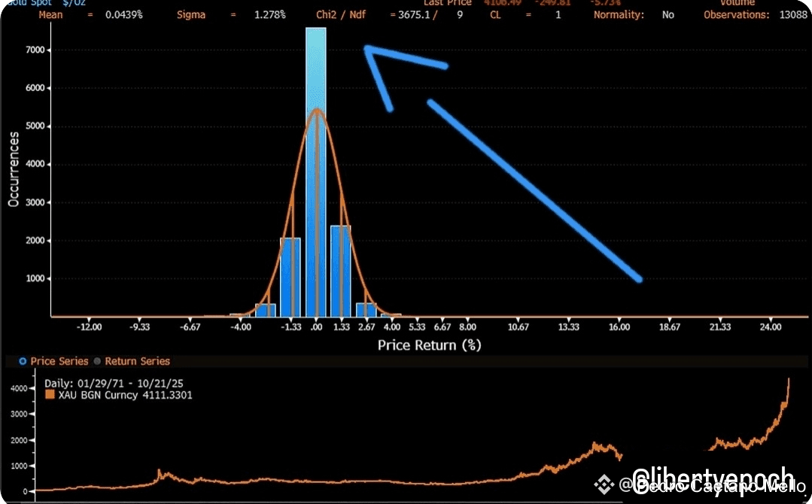
Task: Click the 16.00 x-axis tick label
Action: [x=619, y=327]
